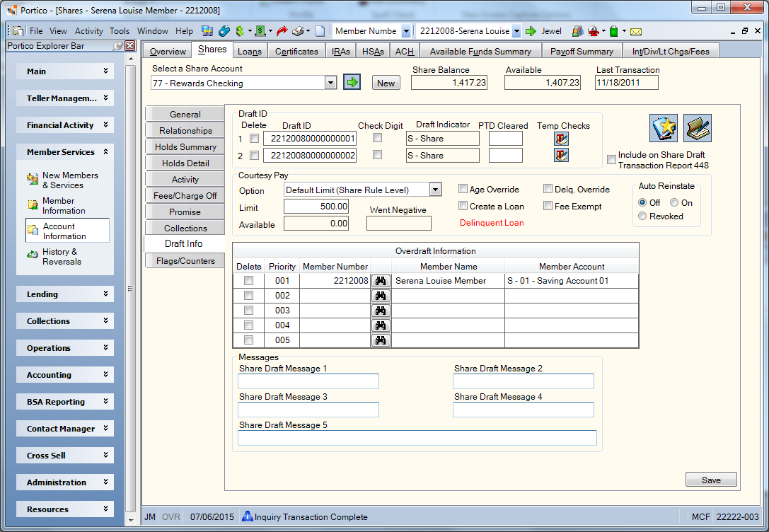Open the Payoff Summary tab
Screen dimensions: 769x532
[x=582, y=51]
